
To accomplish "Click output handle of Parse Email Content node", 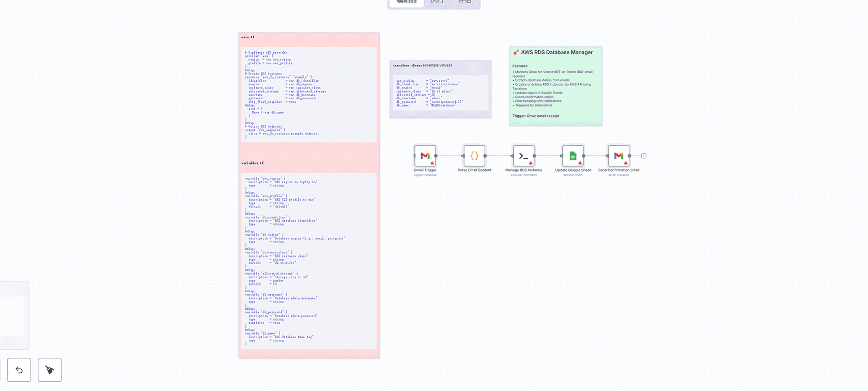I will [x=485, y=156].
